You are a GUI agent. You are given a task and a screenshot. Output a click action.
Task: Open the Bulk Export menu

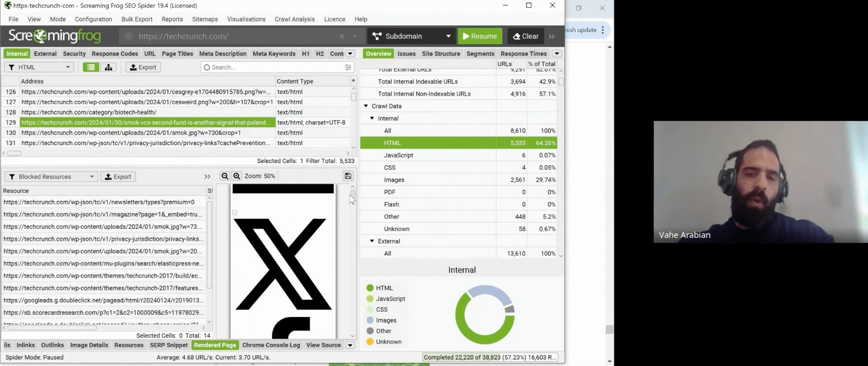point(137,19)
